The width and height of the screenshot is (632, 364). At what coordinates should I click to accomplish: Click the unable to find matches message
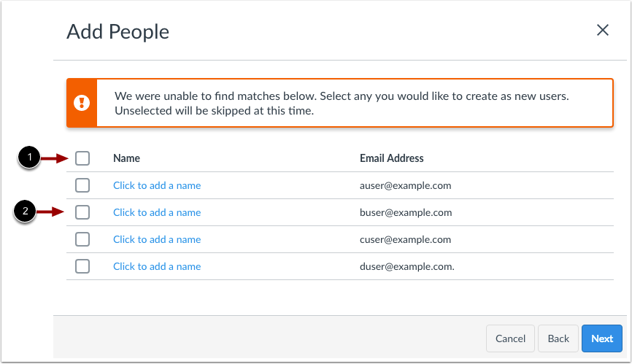pos(341,103)
